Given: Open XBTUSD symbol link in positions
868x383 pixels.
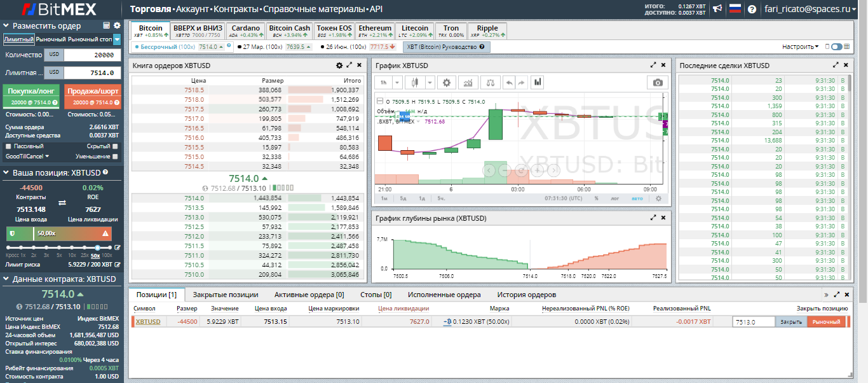Looking at the screenshot, I should (x=148, y=322).
